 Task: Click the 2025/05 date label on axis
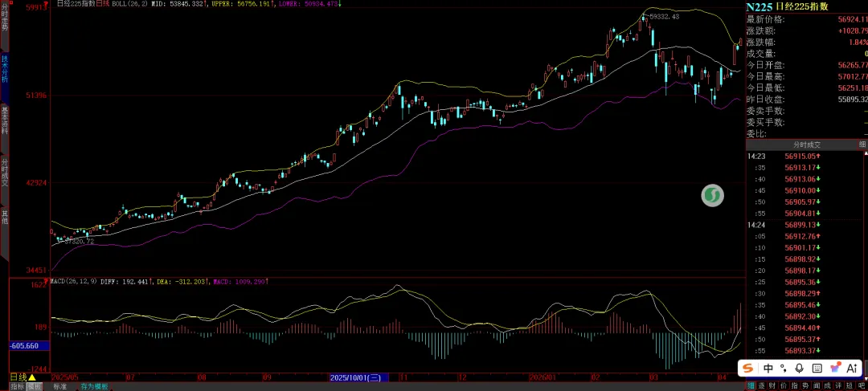click(64, 377)
